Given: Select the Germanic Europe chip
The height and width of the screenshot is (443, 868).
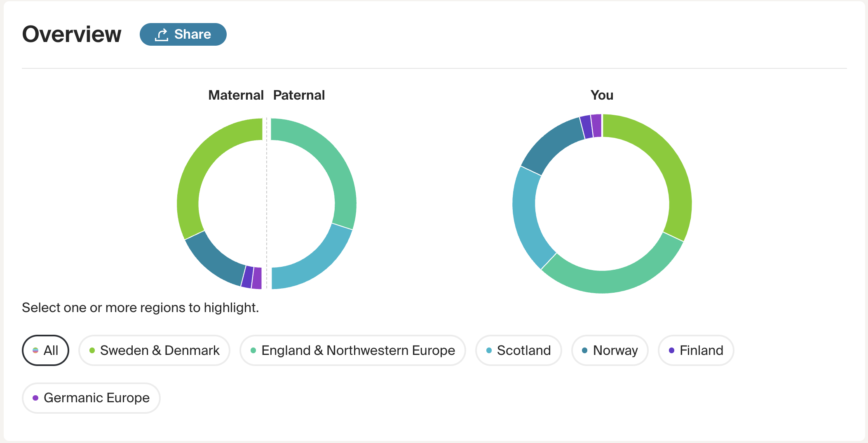Looking at the screenshot, I should 91,398.
